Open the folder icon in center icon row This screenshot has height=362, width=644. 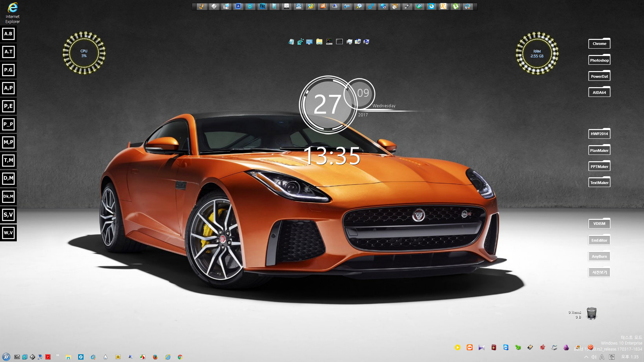pyautogui.click(x=319, y=42)
